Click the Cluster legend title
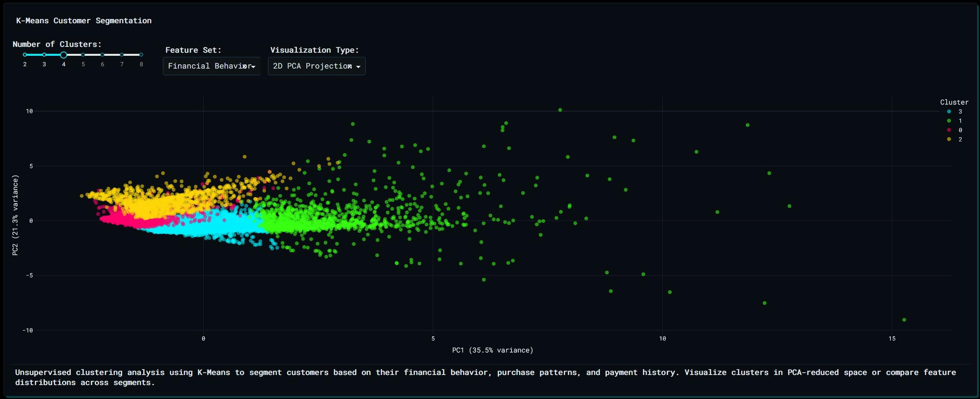980x399 pixels. (x=954, y=102)
